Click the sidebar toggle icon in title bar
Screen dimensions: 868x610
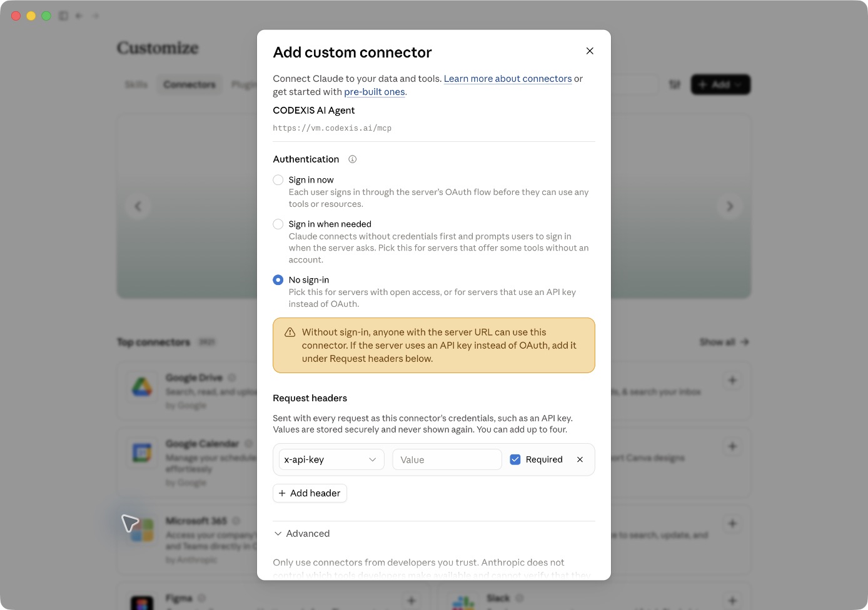[63, 16]
